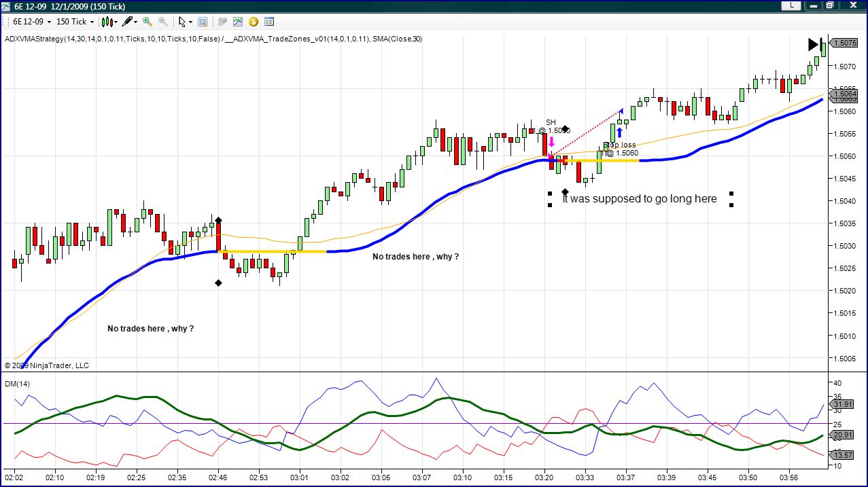Zoom in on the chart
Viewport: 868px width, 487px height.
click(147, 22)
